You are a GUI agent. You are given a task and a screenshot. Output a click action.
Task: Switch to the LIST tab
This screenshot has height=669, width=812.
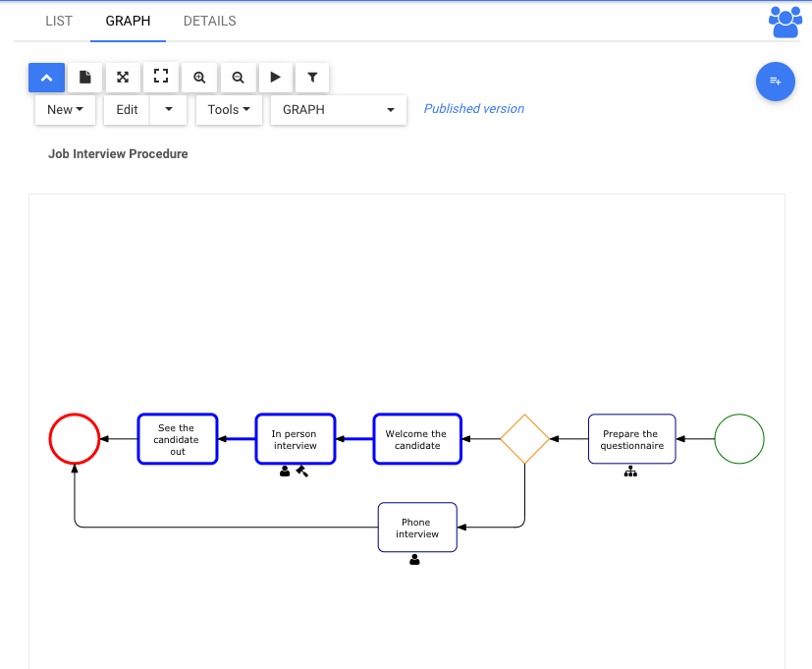pyautogui.click(x=59, y=22)
